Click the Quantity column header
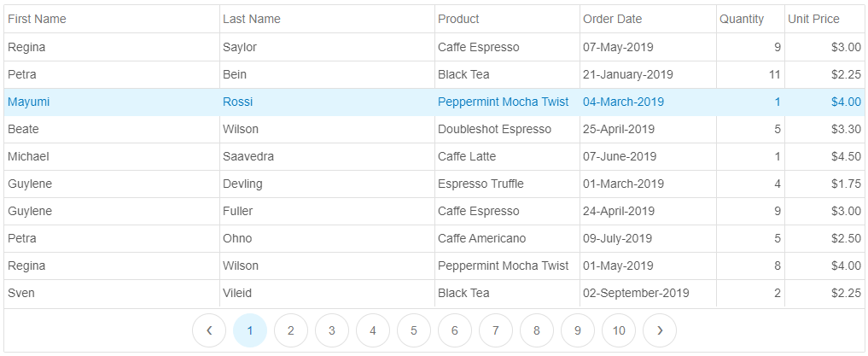868x356 pixels. pyautogui.click(x=750, y=19)
